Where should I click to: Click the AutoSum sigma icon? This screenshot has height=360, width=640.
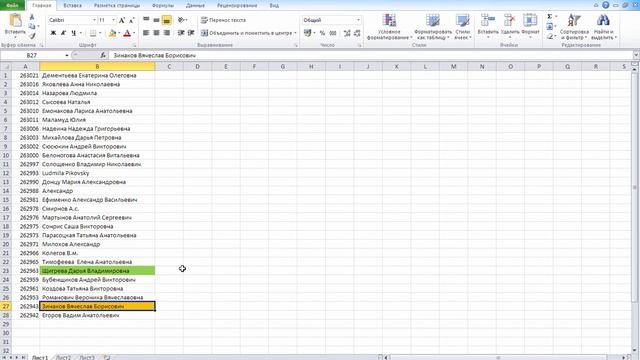tap(549, 17)
